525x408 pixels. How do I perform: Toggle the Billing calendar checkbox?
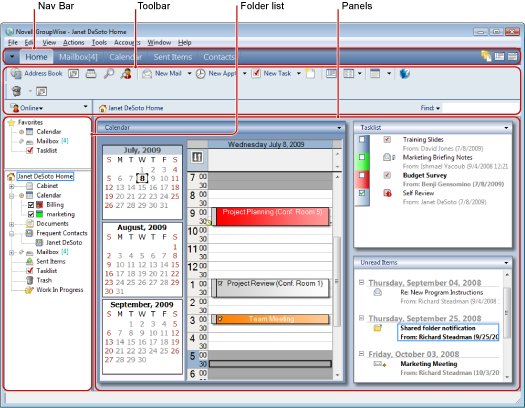[x=31, y=205]
